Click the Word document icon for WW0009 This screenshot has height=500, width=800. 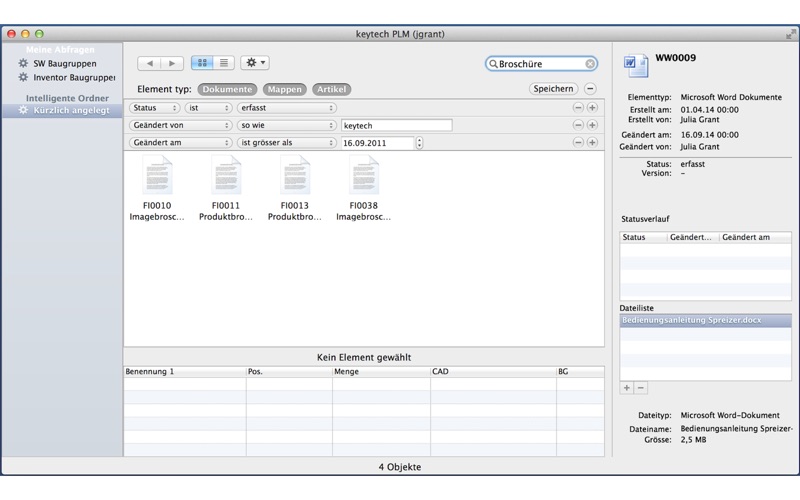pyautogui.click(x=636, y=66)
